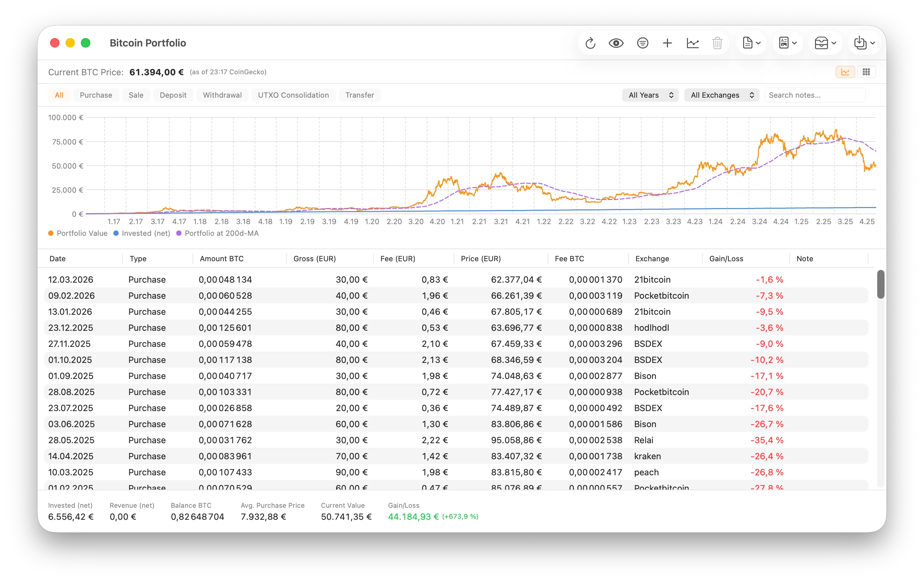Expand the All Exchanges selector
Viewport: 924px width, 582px height.
tap(721, 95)
